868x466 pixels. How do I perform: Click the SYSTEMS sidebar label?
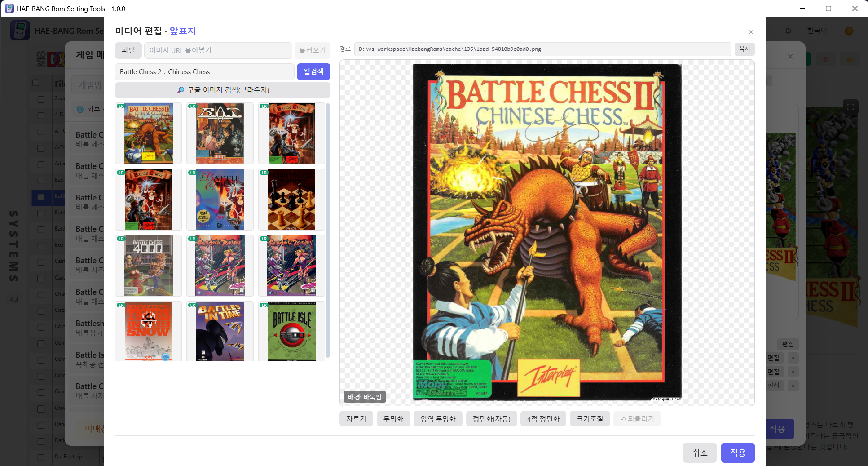pos(14,246)
